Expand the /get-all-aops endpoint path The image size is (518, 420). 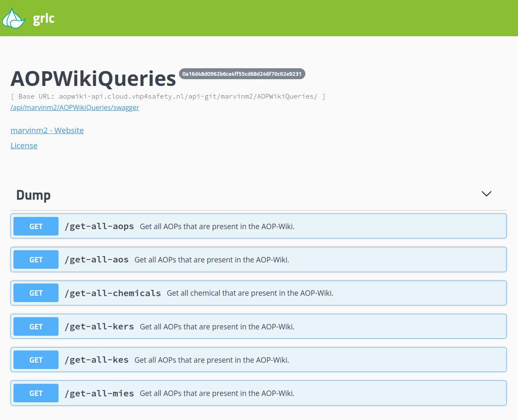click(x=99, y=226)
